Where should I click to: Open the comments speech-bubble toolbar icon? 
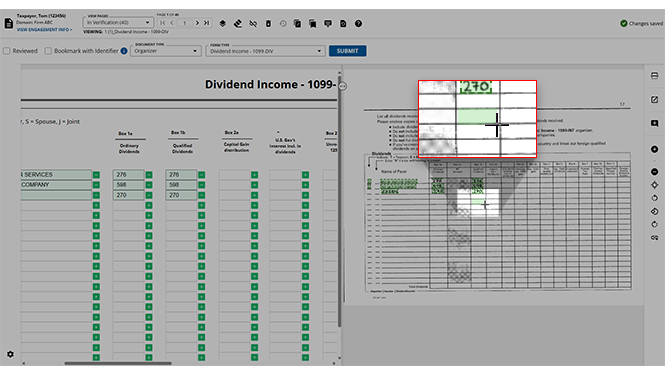[328, 24]
